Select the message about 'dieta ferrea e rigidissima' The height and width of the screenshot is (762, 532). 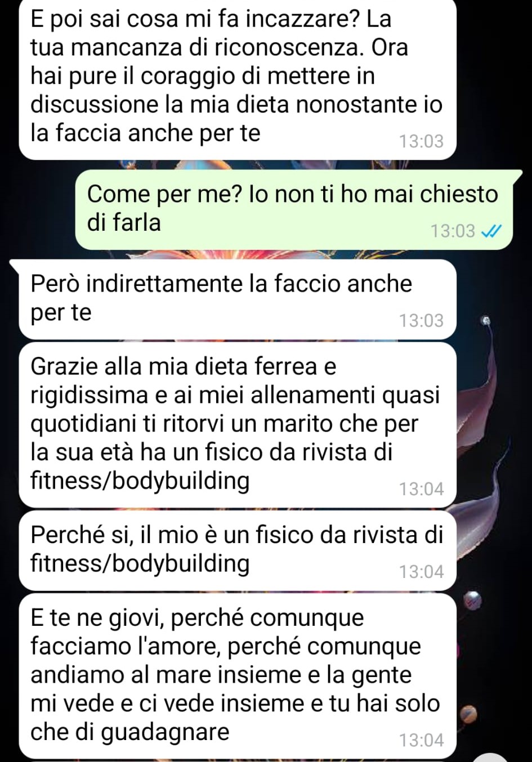pos(237,424)
